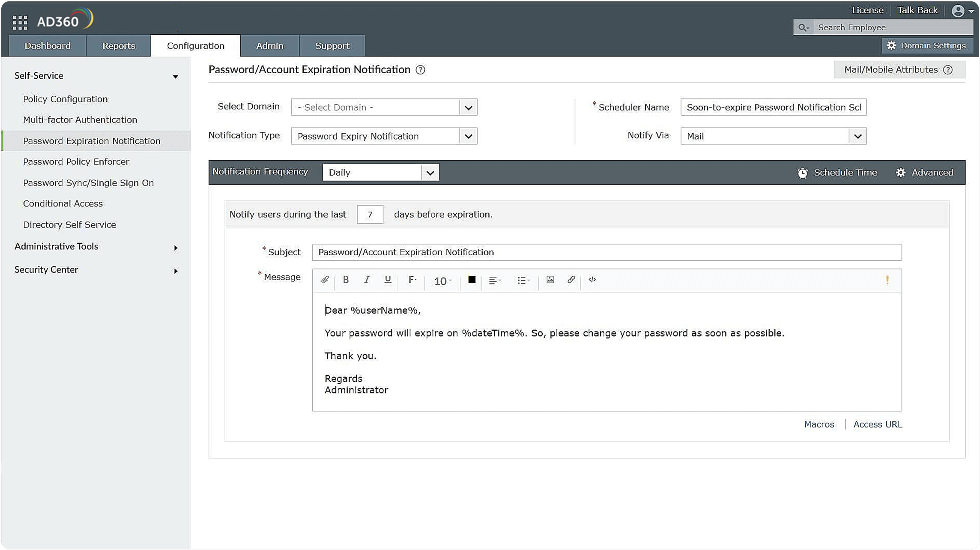Screen dimensions: 980x550
Task: Open the Admin tab
Action: [x=269, y=46]
